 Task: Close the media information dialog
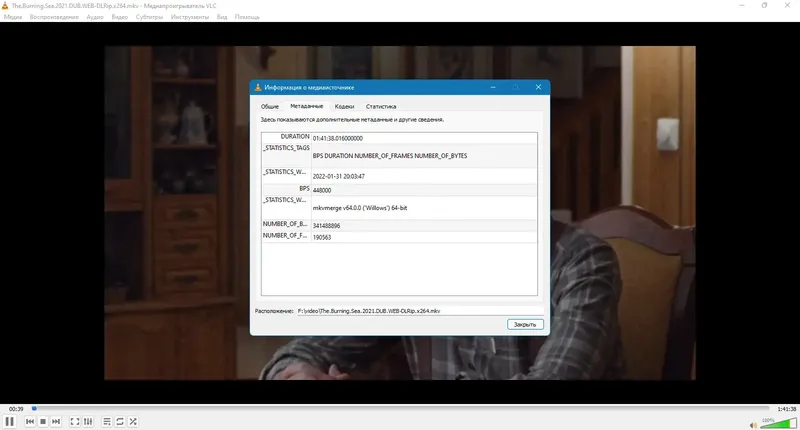click(538, 87)
